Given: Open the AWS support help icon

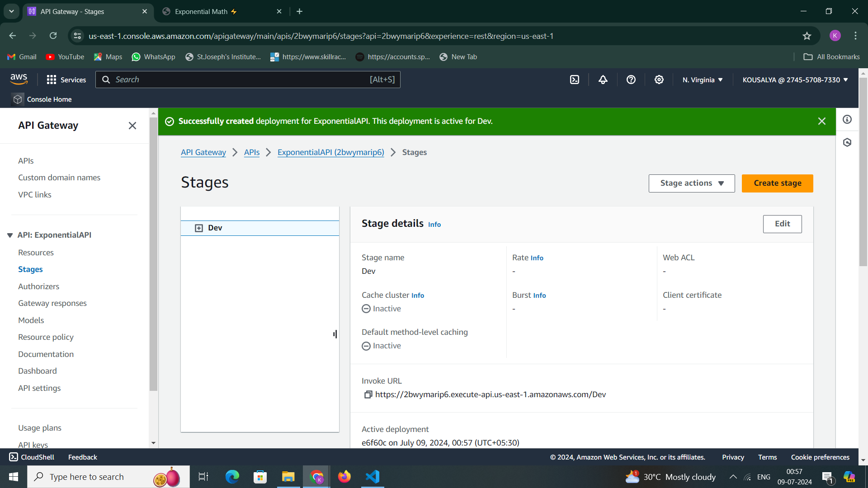Looking at the screenshot, I should (631, 80).
